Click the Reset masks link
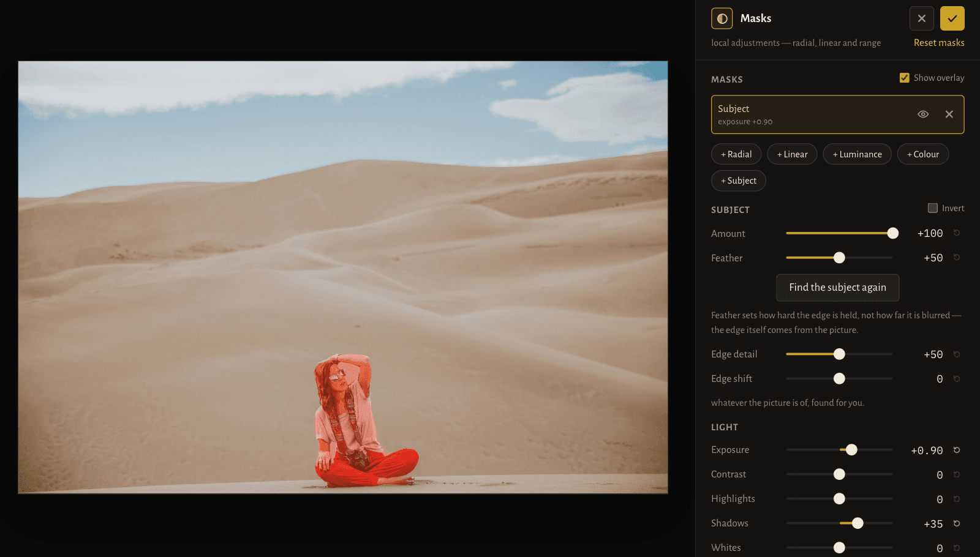 tap(939, 43)
